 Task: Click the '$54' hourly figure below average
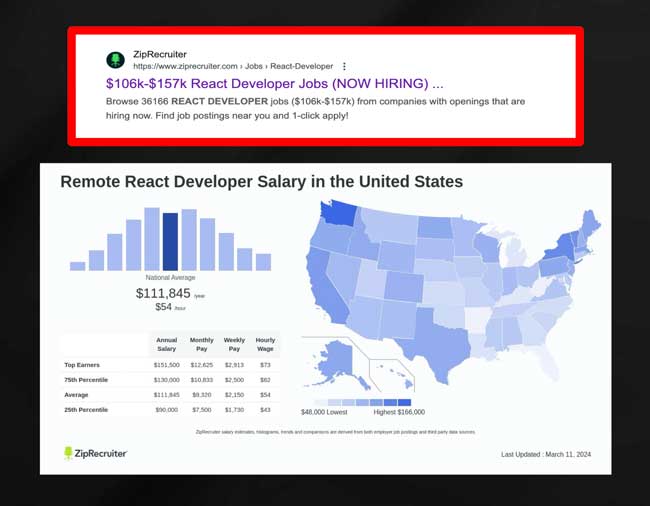(x=163, y=307)
